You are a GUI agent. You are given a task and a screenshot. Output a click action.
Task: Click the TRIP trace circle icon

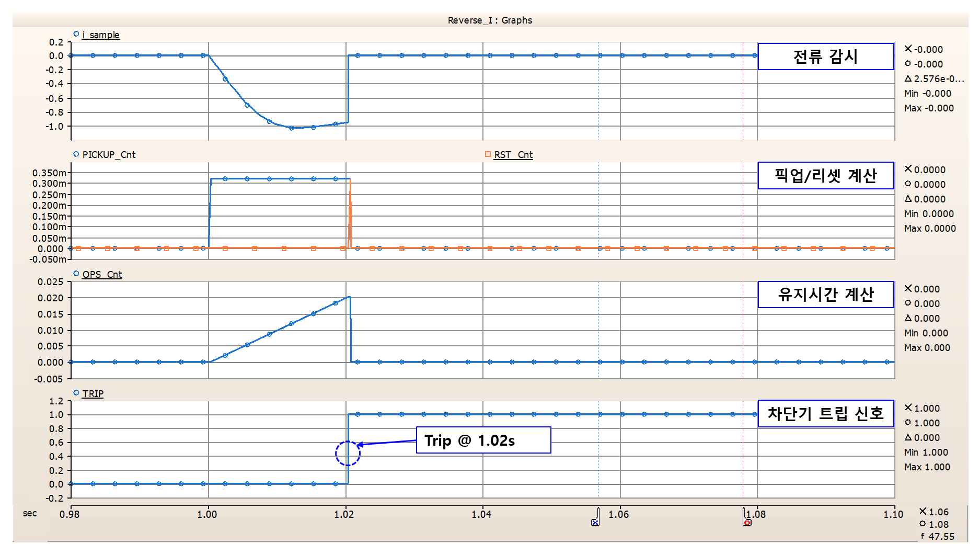76,393
